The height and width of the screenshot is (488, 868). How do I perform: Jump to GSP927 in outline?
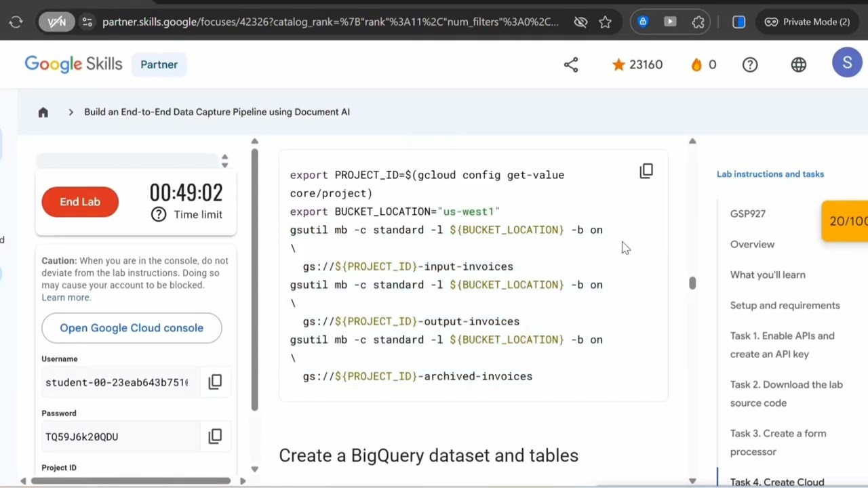point(748,213)
